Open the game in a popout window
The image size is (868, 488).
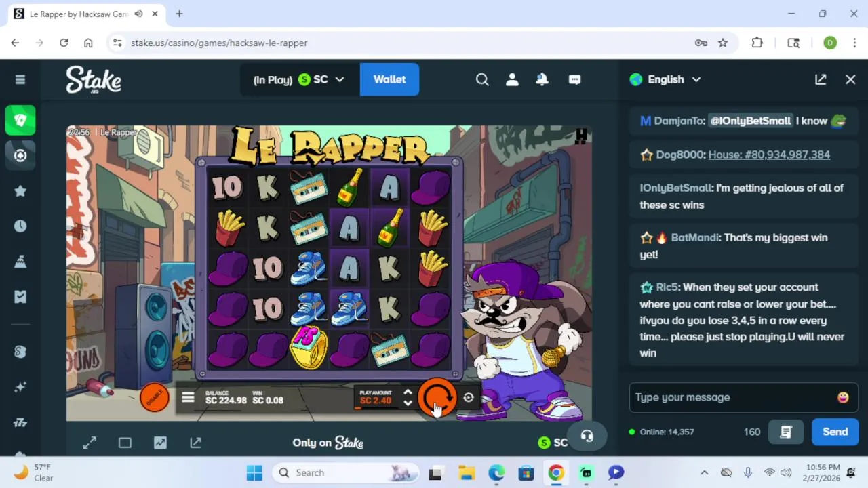[x=195, y=443]
